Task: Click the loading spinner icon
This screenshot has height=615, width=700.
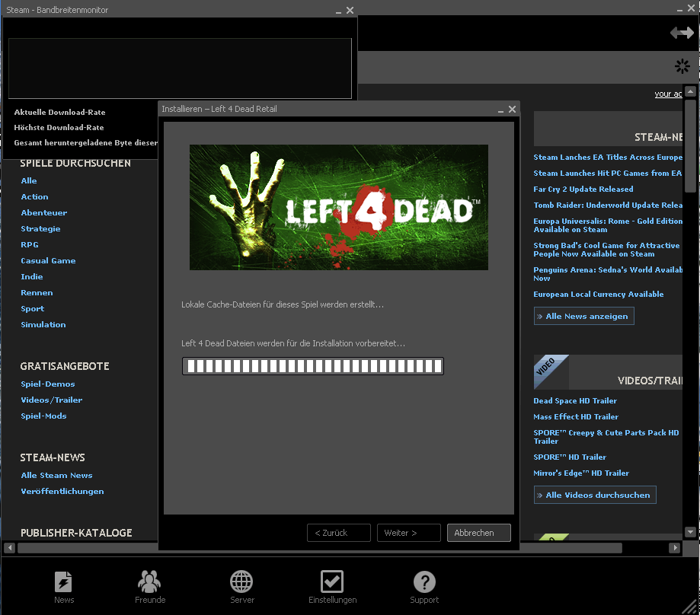Action: 682,66
